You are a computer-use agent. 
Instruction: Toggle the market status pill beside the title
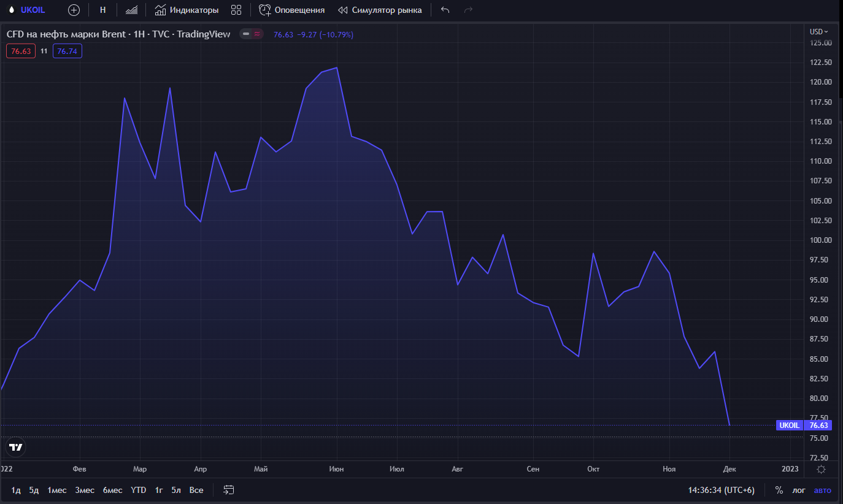click(252, 34)
